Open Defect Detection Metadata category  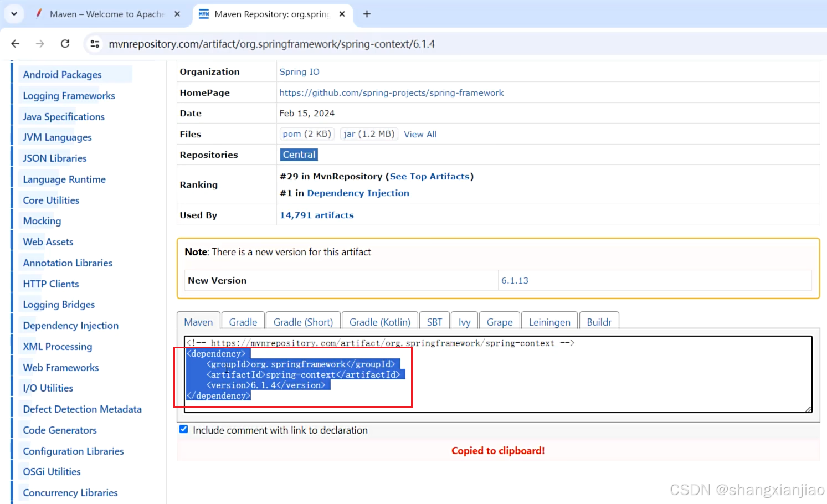[83, 409]
